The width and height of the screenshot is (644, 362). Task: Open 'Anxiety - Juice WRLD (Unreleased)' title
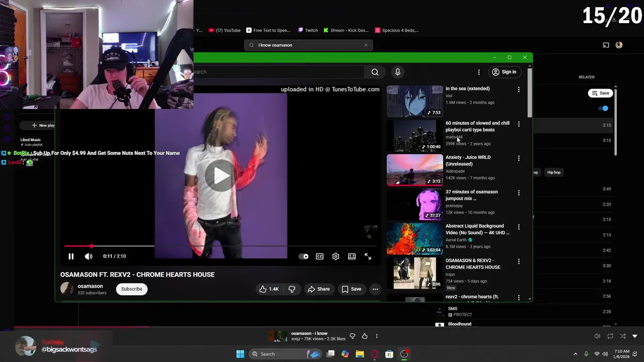click(468, 160)
